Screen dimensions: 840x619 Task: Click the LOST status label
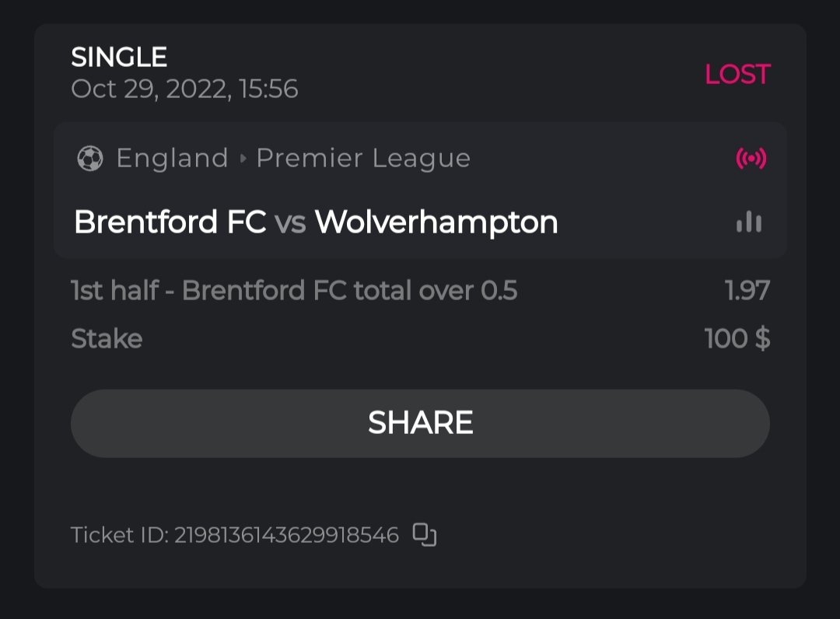(737, 75)
